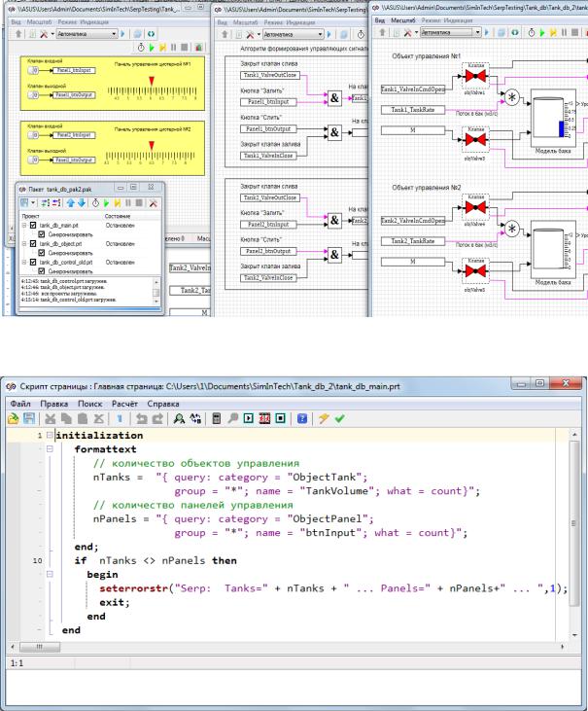The image size is (588, 711).
Task: Open the Поиск menu in the script editor
Action: click(89, 404)
